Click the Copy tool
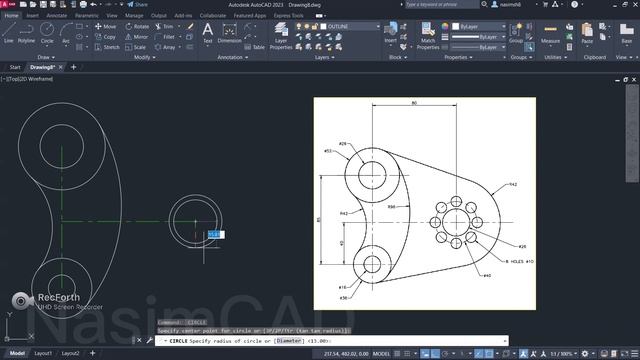The image size is (640, 360). (105, 37)
